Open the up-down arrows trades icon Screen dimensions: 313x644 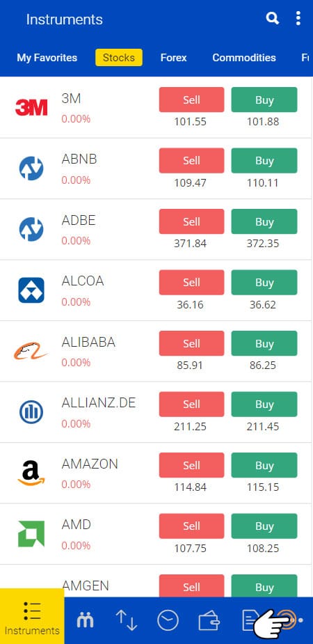pos(126,620)
